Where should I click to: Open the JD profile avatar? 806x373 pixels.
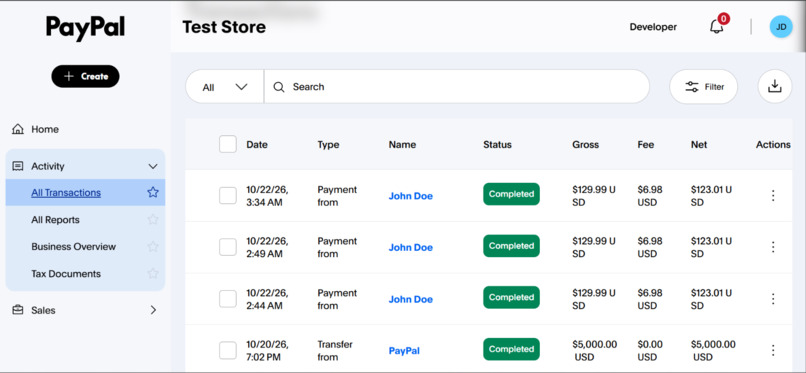781,27
